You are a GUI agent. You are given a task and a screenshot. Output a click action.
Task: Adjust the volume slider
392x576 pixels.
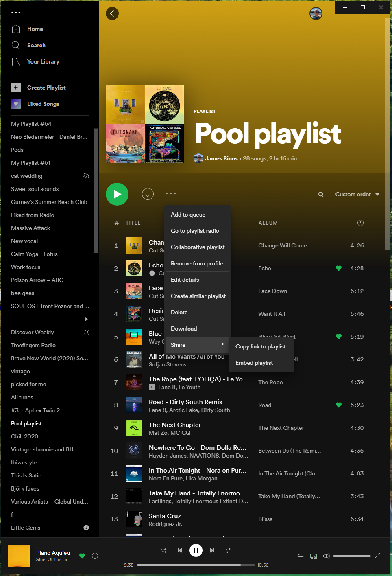(352, 556)
